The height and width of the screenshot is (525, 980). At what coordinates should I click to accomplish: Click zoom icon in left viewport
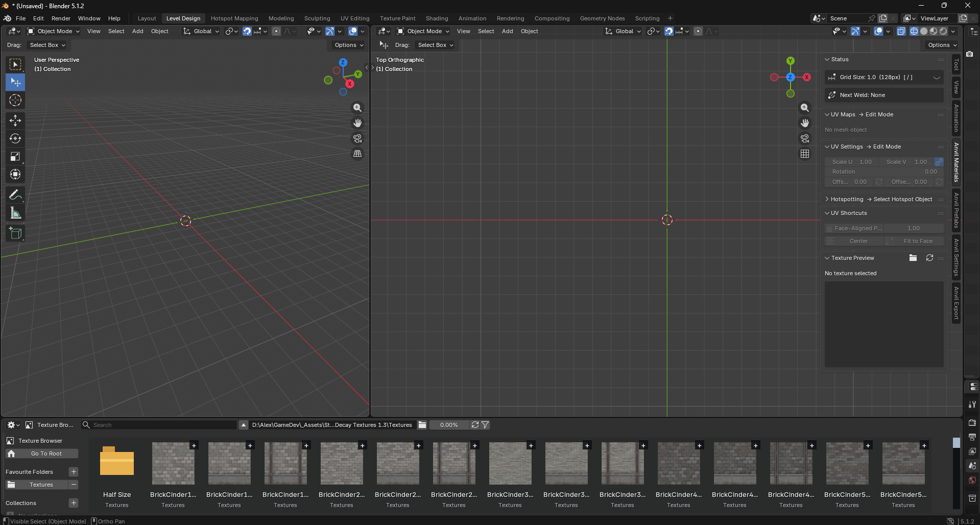point(357,108)
